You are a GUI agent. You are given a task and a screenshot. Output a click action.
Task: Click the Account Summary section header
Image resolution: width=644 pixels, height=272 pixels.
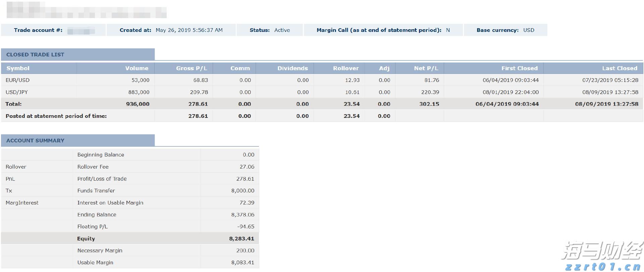(35, 141)
